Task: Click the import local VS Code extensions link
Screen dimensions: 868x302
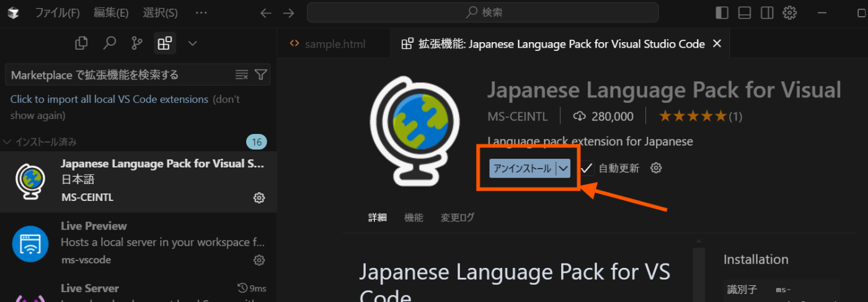Action: (109, 99)
